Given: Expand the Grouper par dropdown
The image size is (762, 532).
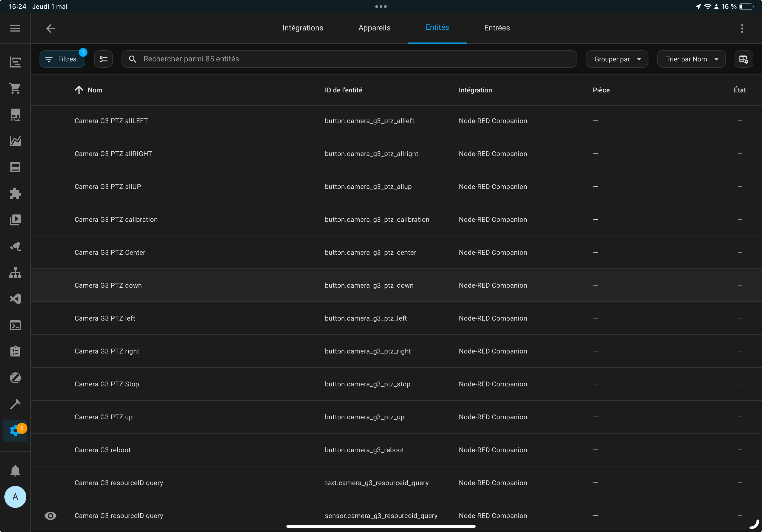Looking at the screenshot, I should click(x=617, y=59).
